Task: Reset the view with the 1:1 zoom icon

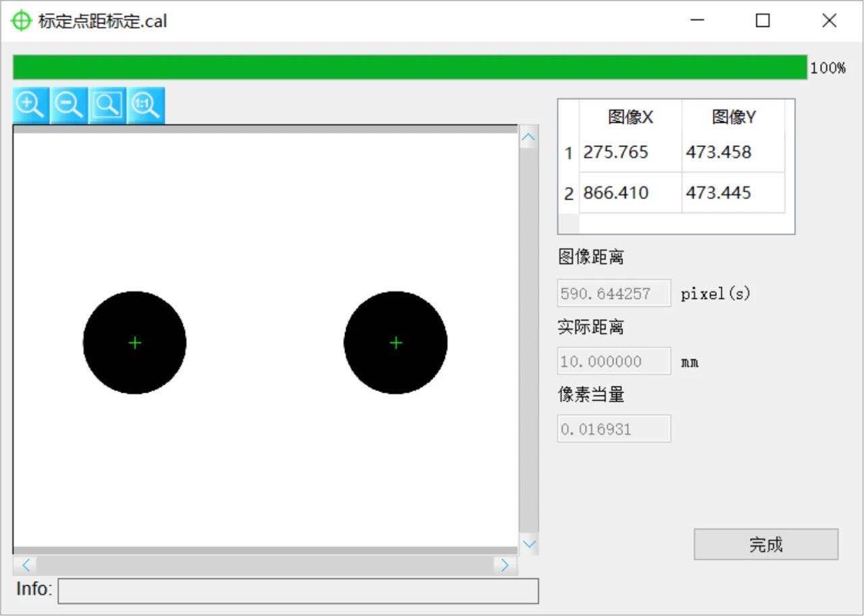Action: coord(146,105)
